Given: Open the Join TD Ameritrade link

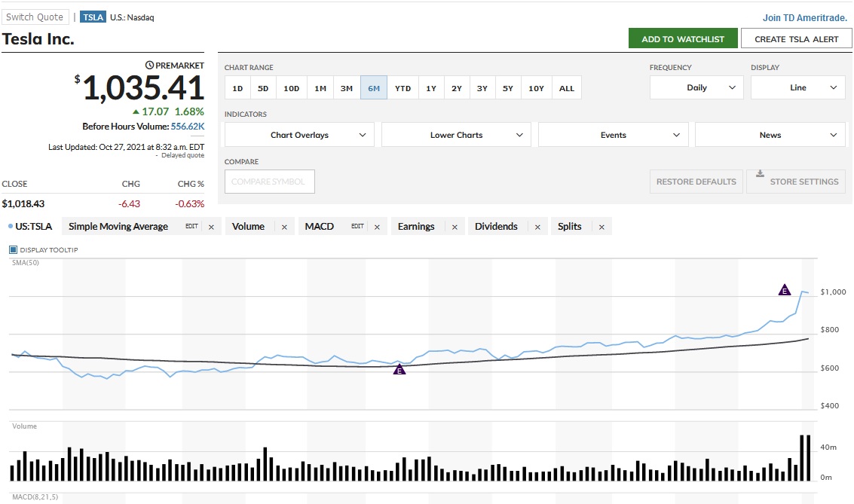Looking at the screenshot, I should pyautogui.click(x=805, y=17).
